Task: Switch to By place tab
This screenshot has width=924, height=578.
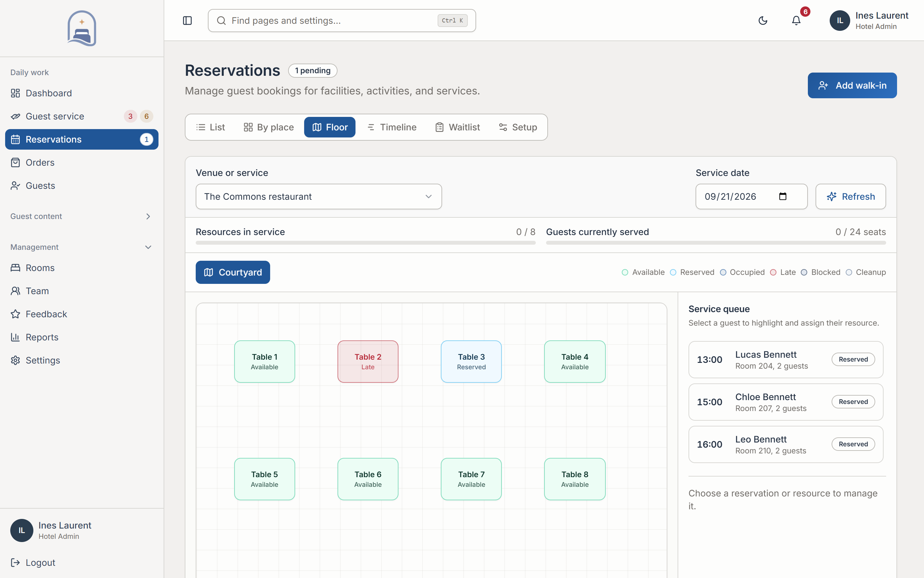Action: tap(269, 127)
